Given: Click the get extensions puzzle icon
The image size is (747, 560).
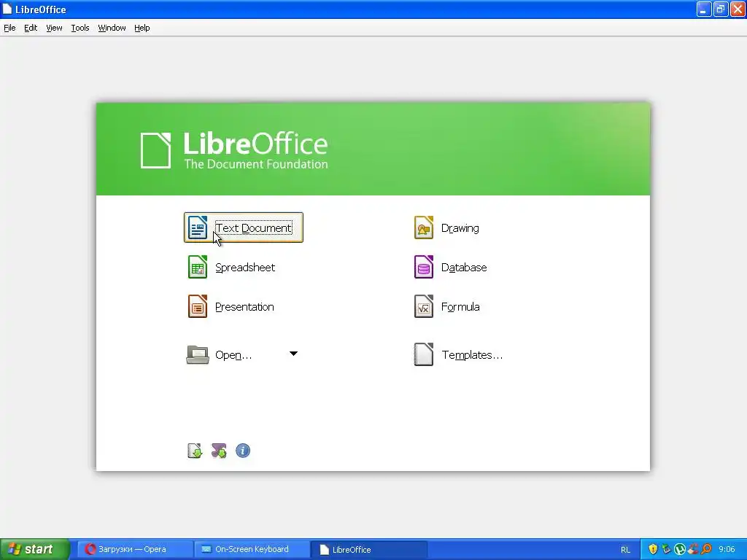Looking at the screenshot, I should pyautogui.click(x=219, y=451).
